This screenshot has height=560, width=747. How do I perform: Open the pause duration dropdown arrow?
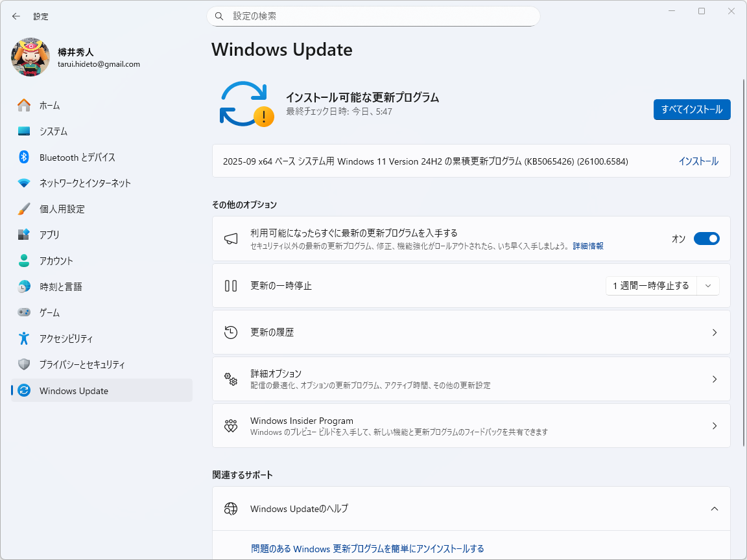[707, 285]
